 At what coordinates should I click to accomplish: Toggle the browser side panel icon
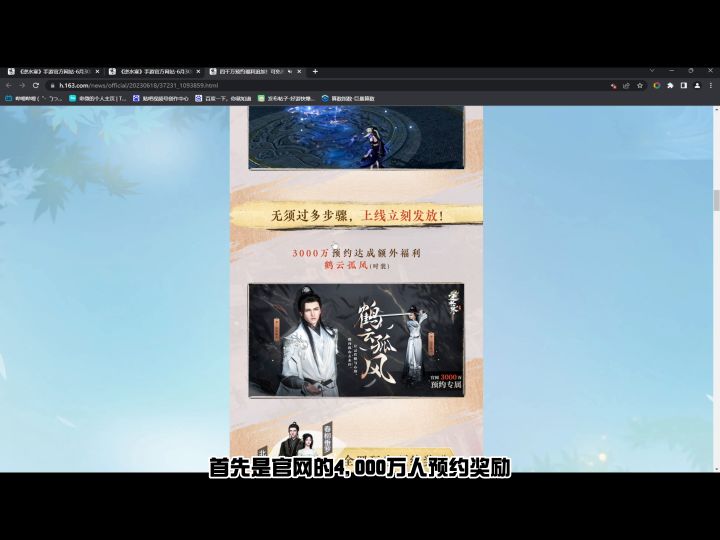(684, 85)
